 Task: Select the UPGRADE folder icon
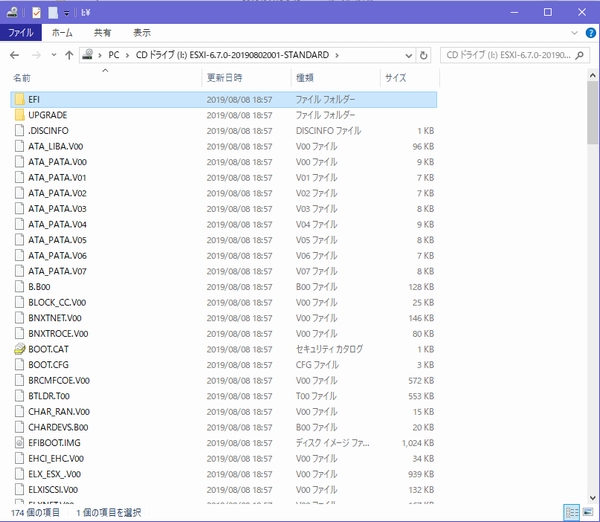click(20, 115)
